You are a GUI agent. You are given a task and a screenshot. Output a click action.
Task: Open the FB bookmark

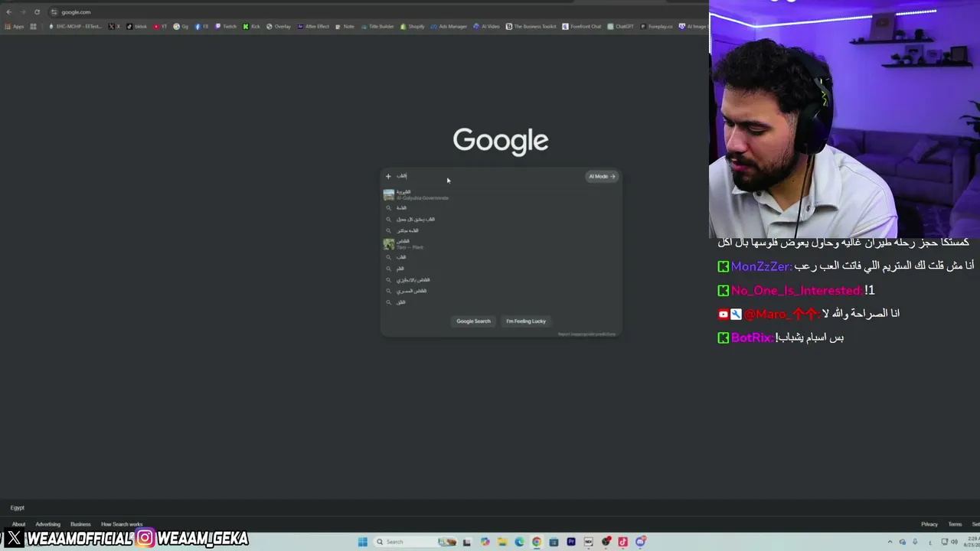click(x=202, y=27)
